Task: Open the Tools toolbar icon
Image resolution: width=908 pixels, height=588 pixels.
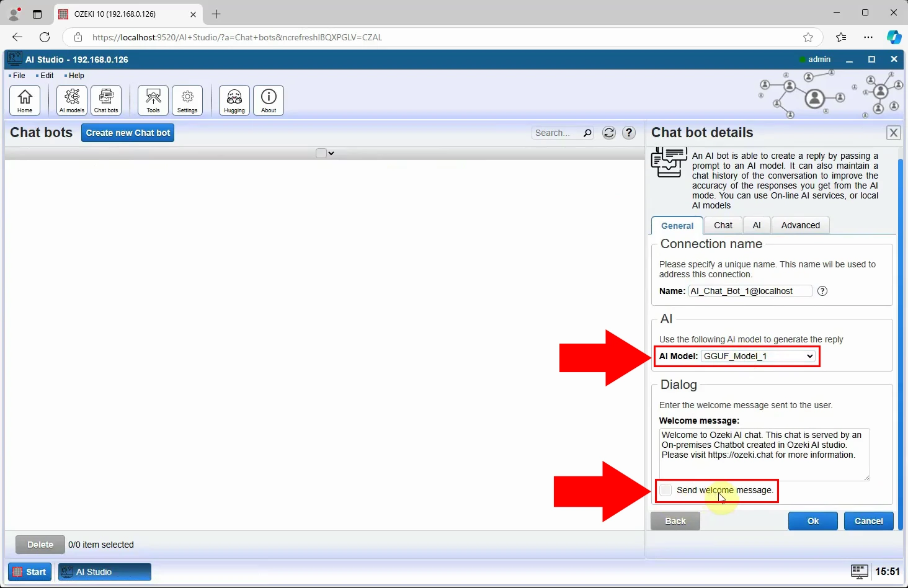Action: point(153,100)
